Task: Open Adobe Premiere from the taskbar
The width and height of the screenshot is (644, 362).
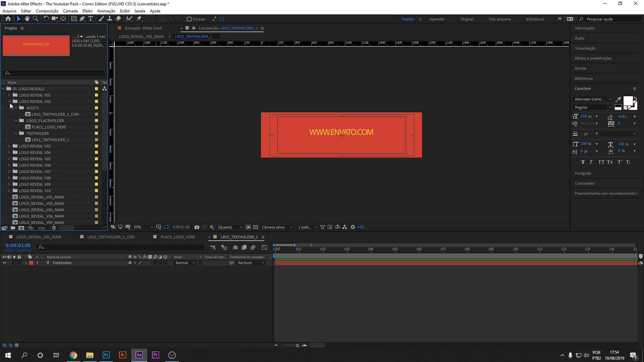Action: click(155, 355)
